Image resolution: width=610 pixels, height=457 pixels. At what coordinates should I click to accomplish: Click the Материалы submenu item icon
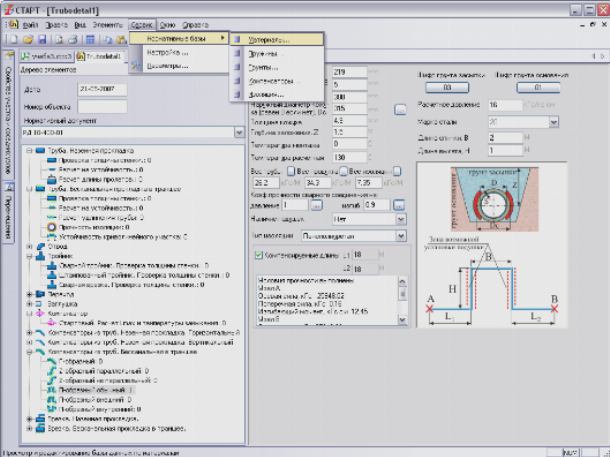tap(239, 40)
